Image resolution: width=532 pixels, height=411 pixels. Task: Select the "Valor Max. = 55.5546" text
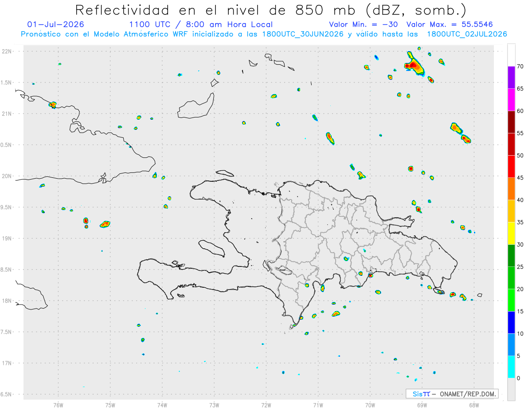pyautogui.click(x=449, y=24)
